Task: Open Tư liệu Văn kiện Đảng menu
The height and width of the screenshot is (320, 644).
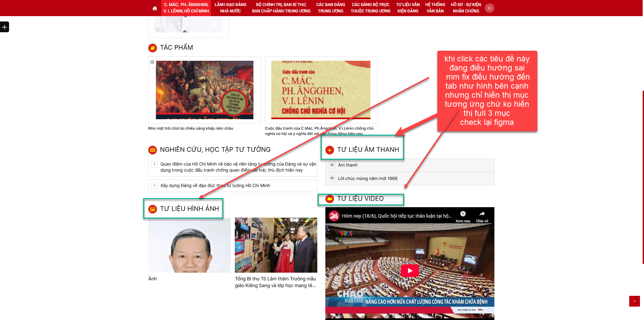Action: coord(408,8)
